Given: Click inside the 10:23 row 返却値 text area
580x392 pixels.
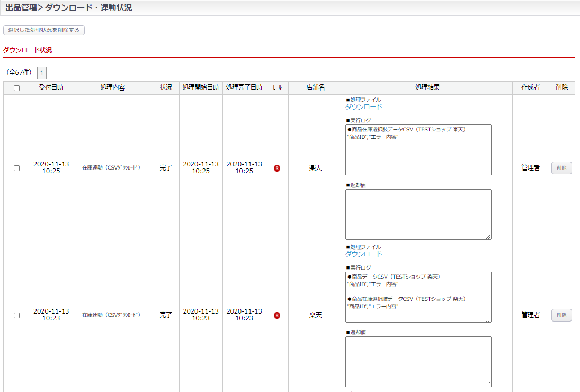Looking at the screenshot, I should click(x=418, y=361).
